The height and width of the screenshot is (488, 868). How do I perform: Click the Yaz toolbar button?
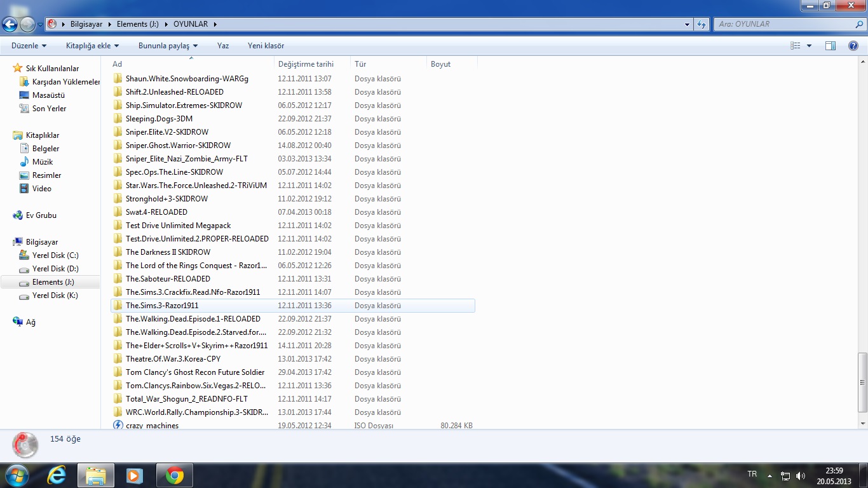tap(223, 46)
